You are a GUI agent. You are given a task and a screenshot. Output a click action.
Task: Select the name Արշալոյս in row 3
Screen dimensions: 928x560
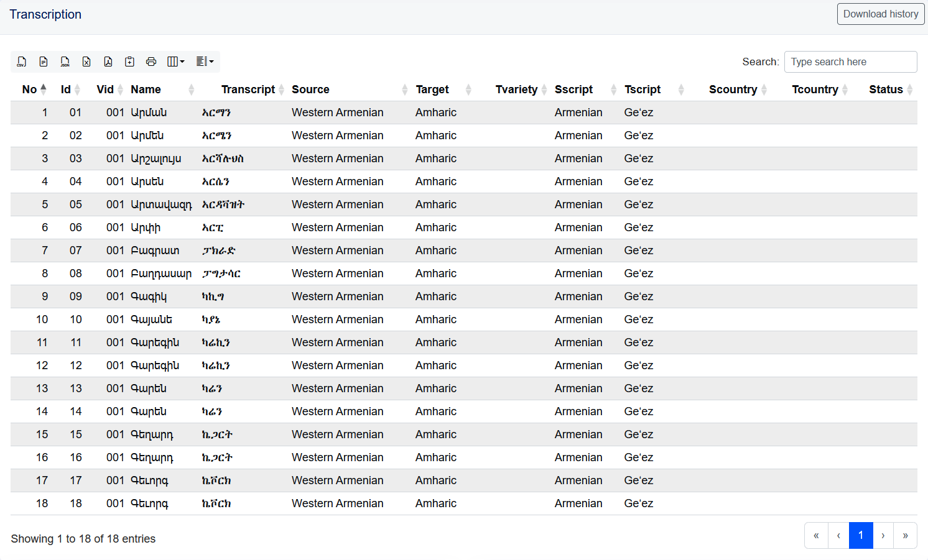(x=156, y=158)
